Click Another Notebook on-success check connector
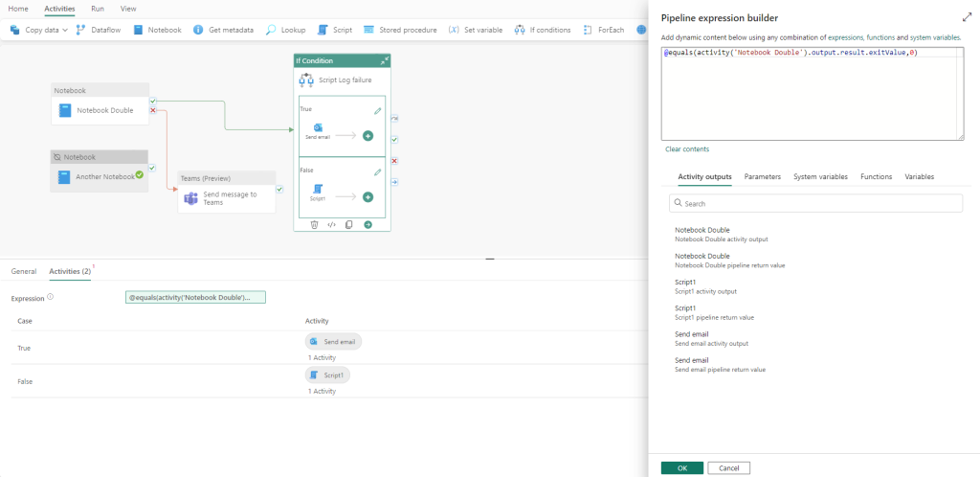980x477 pixels. point(152,168)
